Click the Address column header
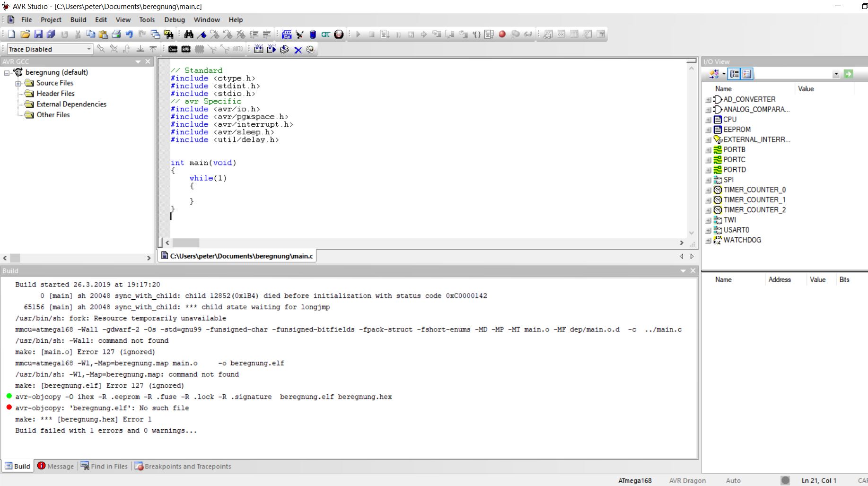Screen dimensions: 868x486 [x=780, y=280]
